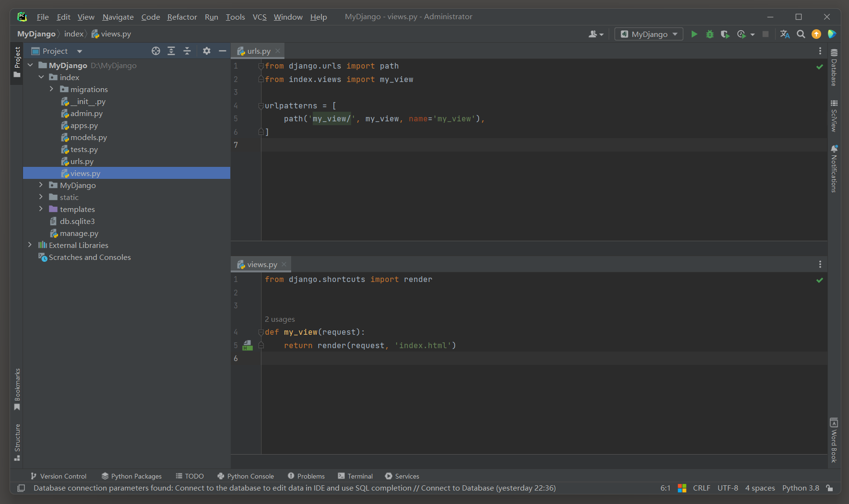Collapse the MyDjango root folder
This screenshot has width=849, height=504.
coord(30,65)
